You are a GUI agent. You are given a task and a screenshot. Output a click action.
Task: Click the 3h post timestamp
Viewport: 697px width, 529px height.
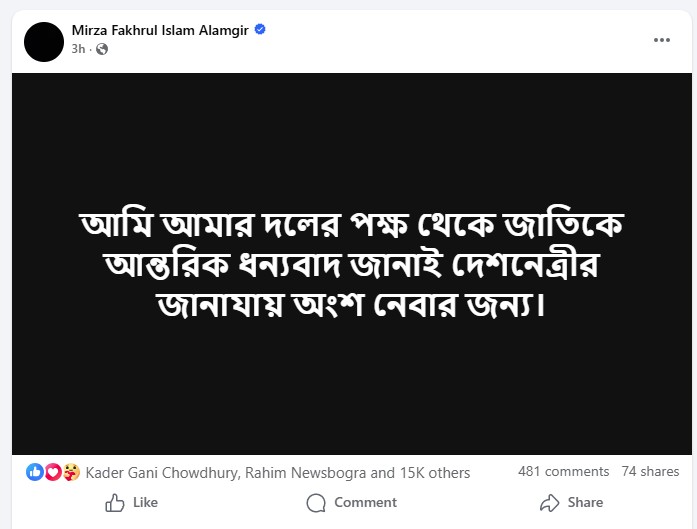pyautogui.click(x=79, y=49)
